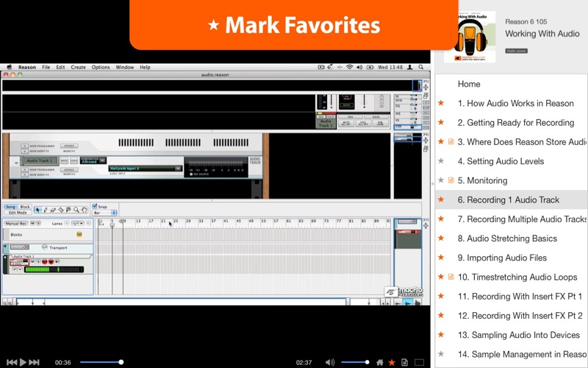Toggle record enable on Audio Track 1
This screenshot has height=368, width=588.
(45, 261)
